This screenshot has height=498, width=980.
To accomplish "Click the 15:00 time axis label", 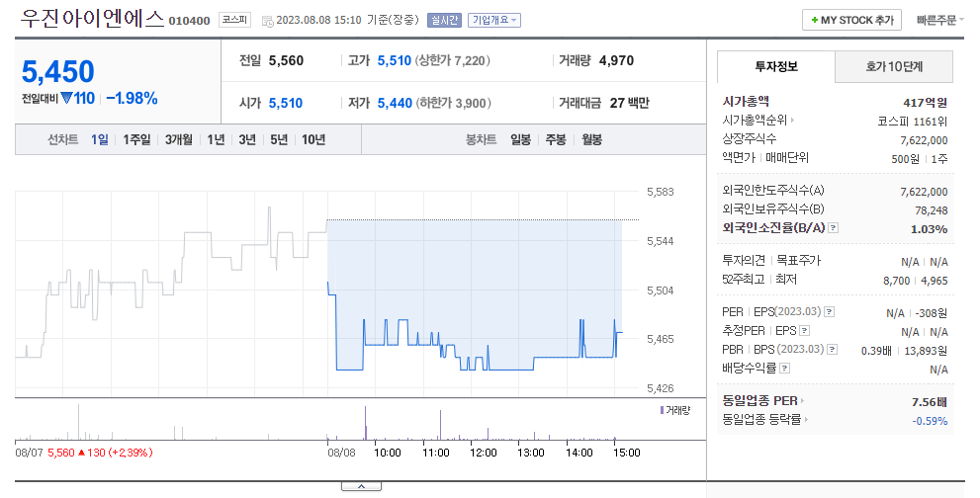I will click(626, 453).
